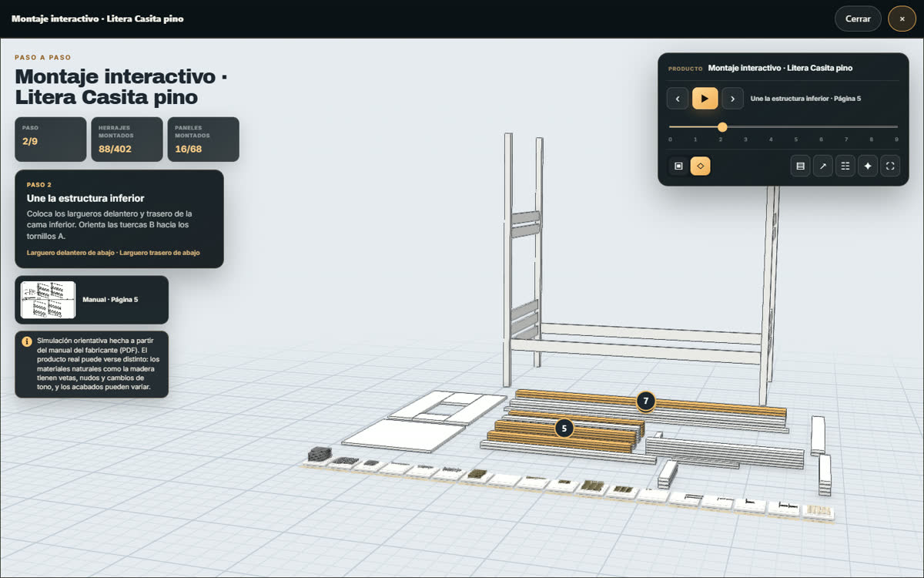Enter fullscreen with the corner-brackets icon
This screenshot has width=924, height=578.
point(890,166)
